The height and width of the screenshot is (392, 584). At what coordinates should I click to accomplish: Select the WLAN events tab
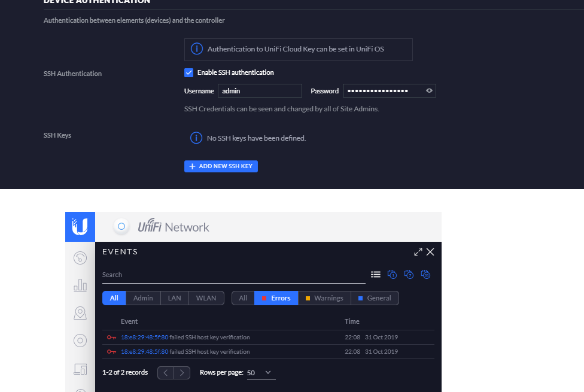[x=206, y=298]
